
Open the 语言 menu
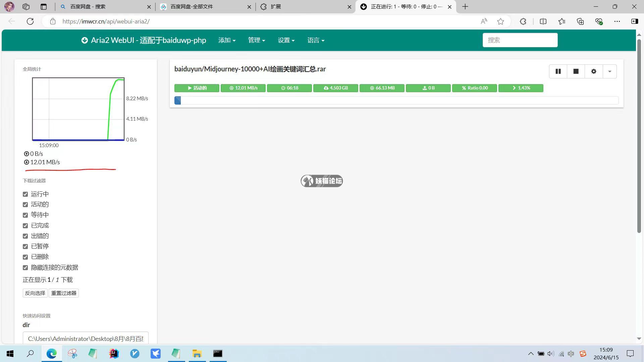click(316, 40)
